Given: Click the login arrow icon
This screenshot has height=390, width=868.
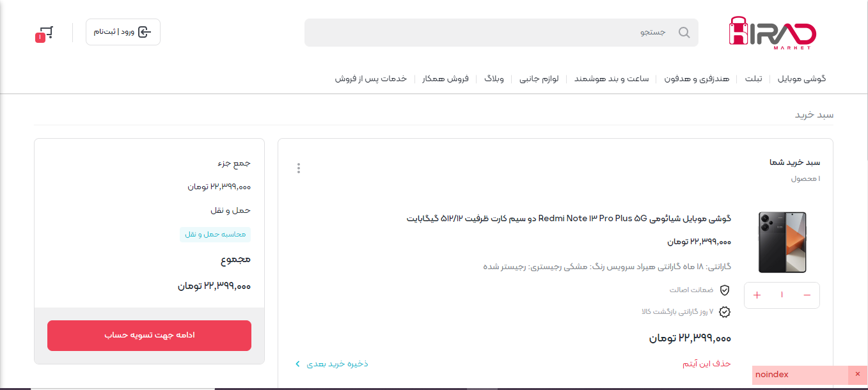Looking at the screenshot, I should click(145, 32).
